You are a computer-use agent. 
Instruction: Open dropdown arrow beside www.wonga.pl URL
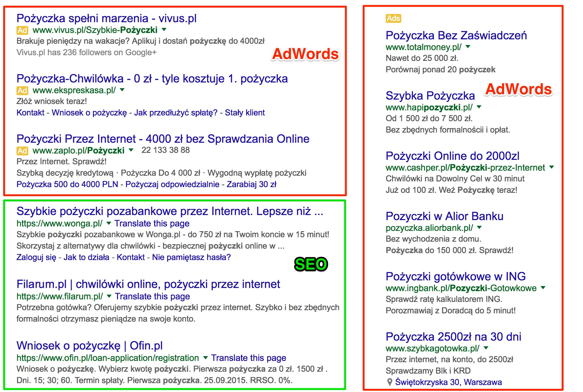[109, 223]
